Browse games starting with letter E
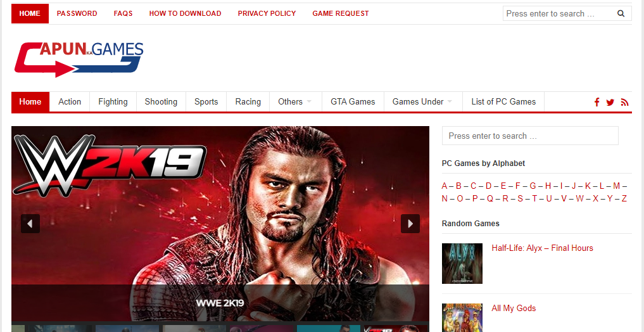The width and height of the screenshot is (644, 332). pos(503,186)
